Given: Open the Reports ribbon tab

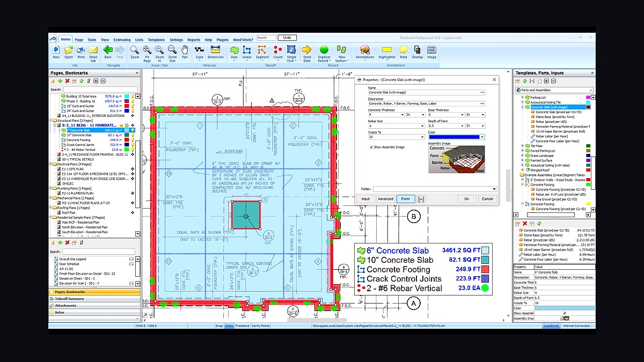Looking at the screenshot, I should click(x=194, y=40).
